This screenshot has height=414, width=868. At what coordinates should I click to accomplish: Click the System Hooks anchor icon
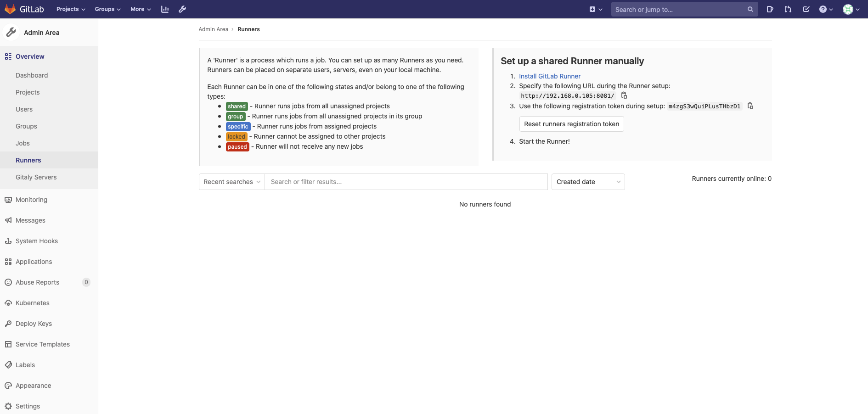(8, 241)
